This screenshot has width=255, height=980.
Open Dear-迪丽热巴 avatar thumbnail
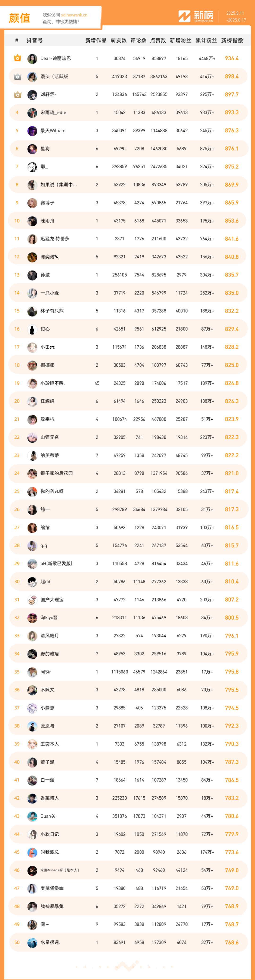32,59
